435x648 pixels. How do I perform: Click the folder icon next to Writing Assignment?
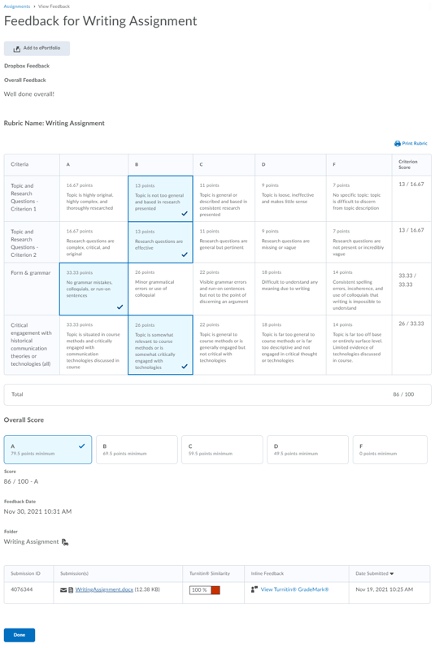point(65,542)
